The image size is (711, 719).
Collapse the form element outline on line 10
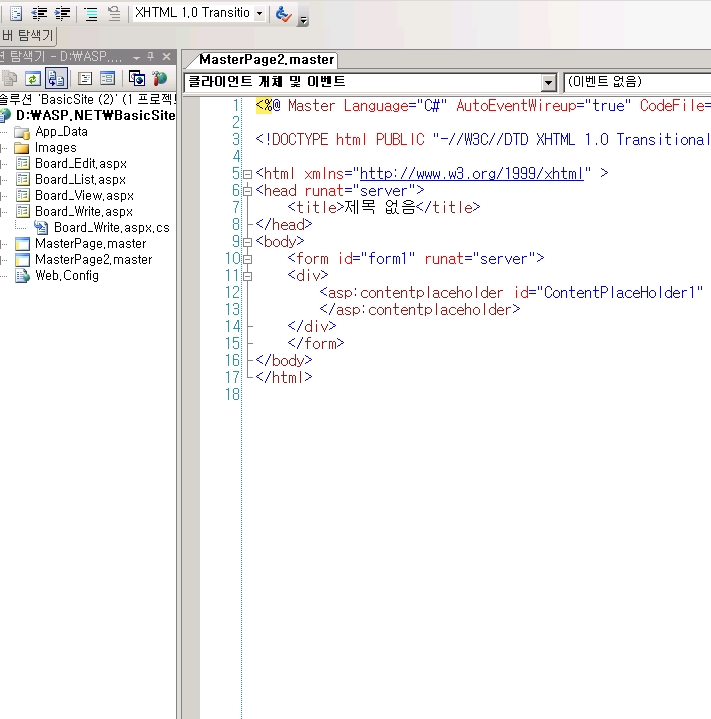(248, 259)
